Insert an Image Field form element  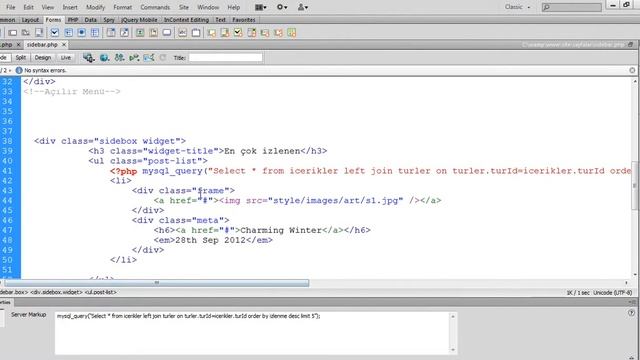click(140, 33)
